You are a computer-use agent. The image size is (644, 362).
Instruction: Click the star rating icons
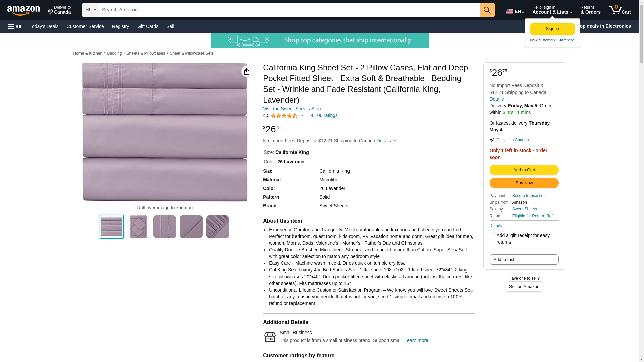[x=284, y=116]
